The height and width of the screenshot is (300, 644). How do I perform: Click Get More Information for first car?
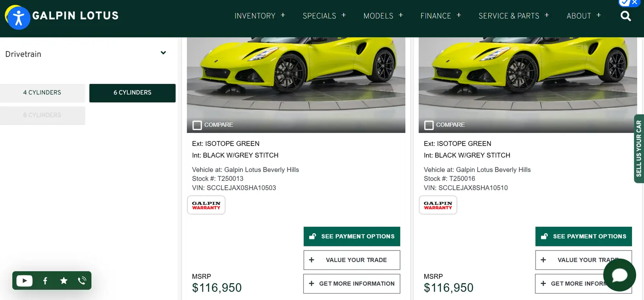[352, 284]
